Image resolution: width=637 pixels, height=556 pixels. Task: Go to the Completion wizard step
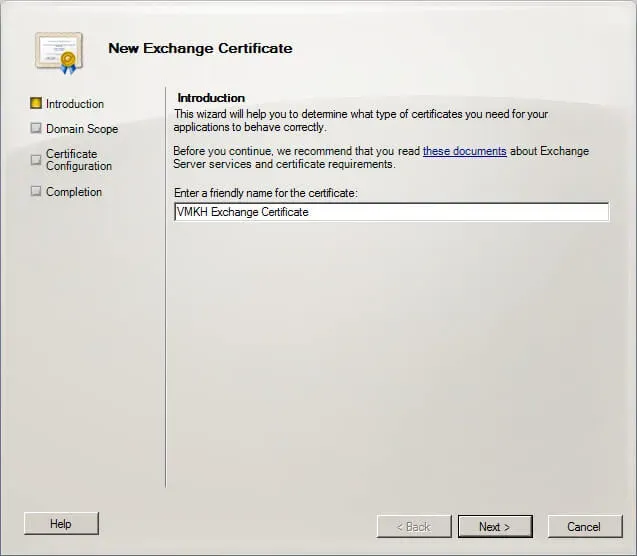click(74, 192)
